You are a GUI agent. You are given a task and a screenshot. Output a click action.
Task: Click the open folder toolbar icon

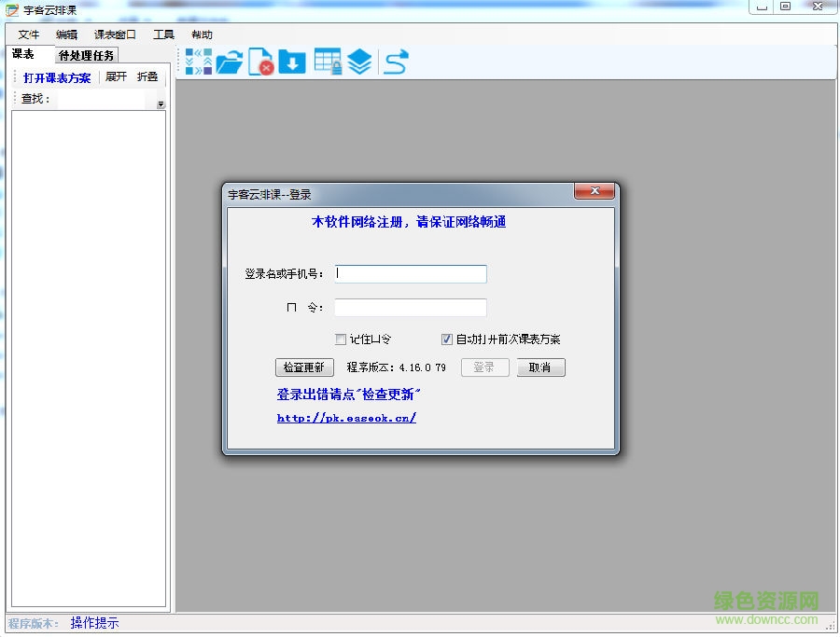pyautogui.click(x=229, y=62)
